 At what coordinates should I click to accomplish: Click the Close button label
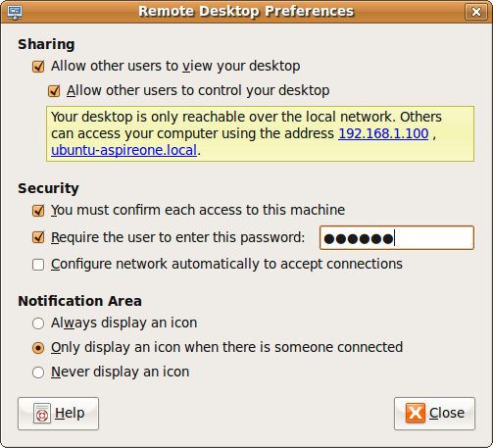[x=447, y=413]
